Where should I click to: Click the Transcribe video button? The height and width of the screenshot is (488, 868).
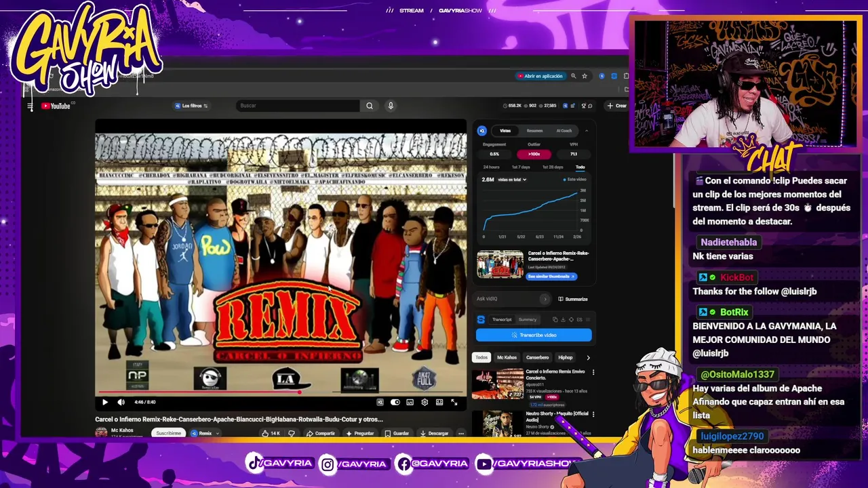534,335
